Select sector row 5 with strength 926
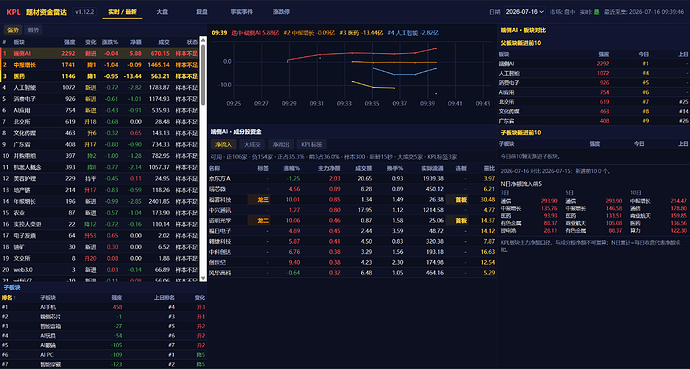Image resolution: width=690 pixels, height=369 pixels. pyautogui.click(x=100, y=99)
